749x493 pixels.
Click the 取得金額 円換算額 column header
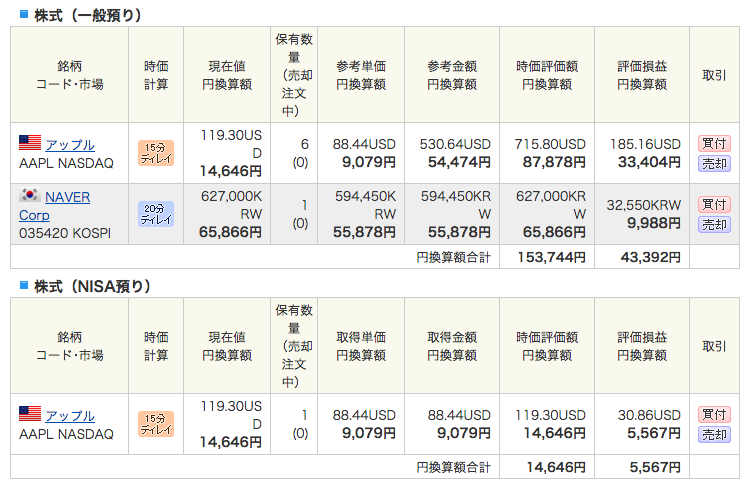[x=452, y=346]
